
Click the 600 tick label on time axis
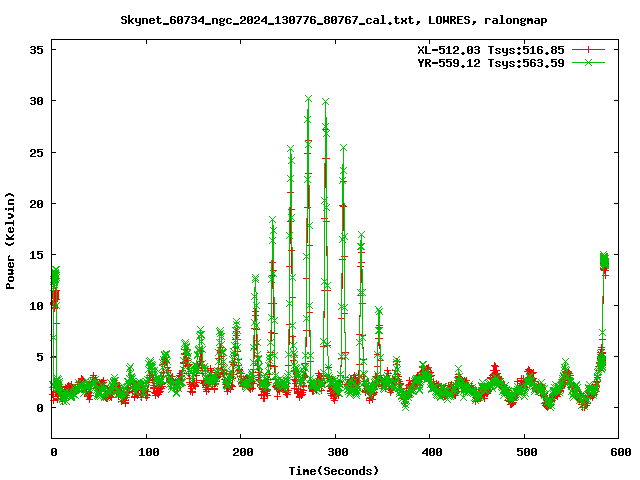(x=619, y=453)
